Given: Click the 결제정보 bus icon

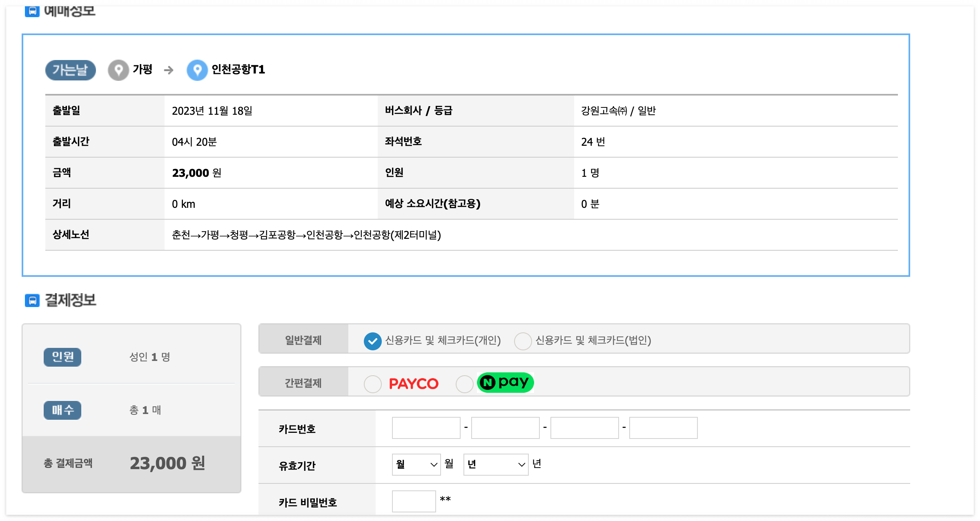Looking at the screenshot, I should [x=32, y=301].
